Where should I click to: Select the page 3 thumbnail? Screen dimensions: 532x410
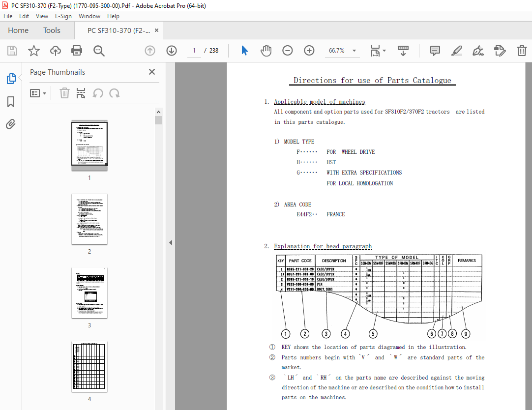(x=89, y=293)
